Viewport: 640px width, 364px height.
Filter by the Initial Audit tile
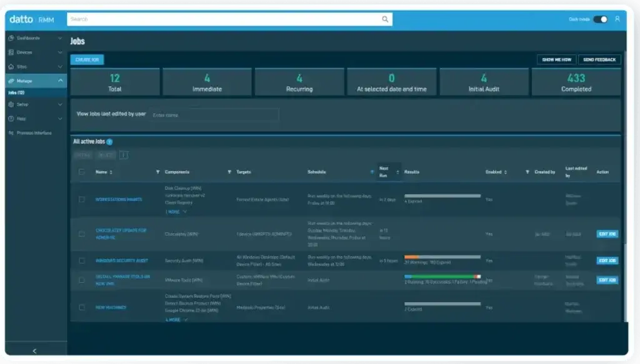tap(484, 82)
